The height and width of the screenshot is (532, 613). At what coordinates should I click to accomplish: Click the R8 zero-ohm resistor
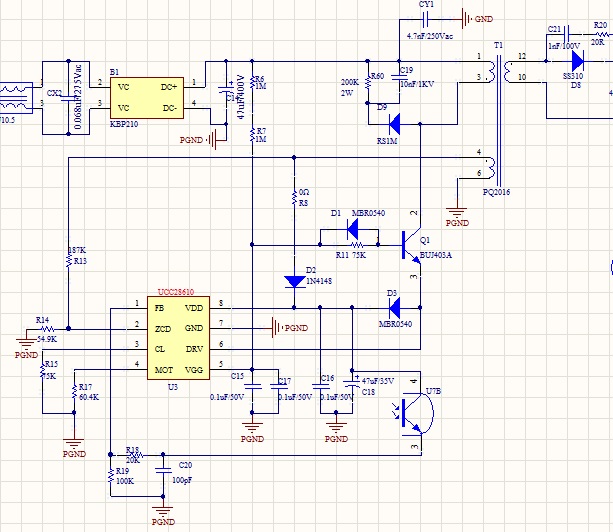coord(293,196)
